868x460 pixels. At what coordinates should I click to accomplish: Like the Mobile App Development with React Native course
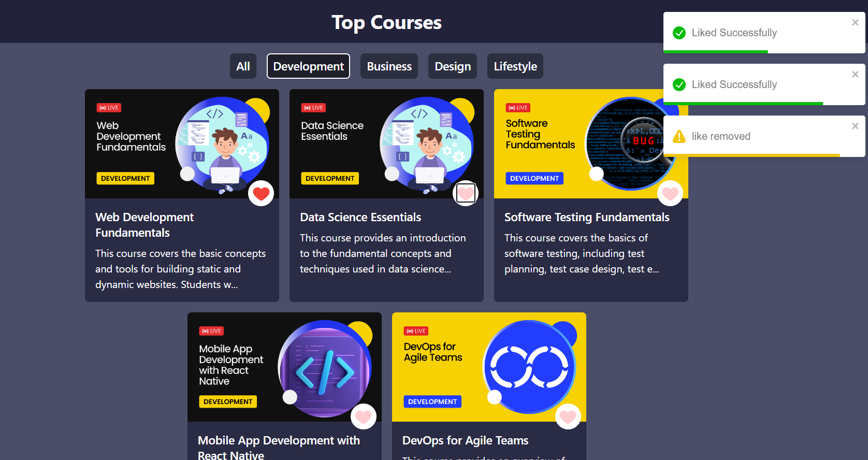[x=364, y=416]
